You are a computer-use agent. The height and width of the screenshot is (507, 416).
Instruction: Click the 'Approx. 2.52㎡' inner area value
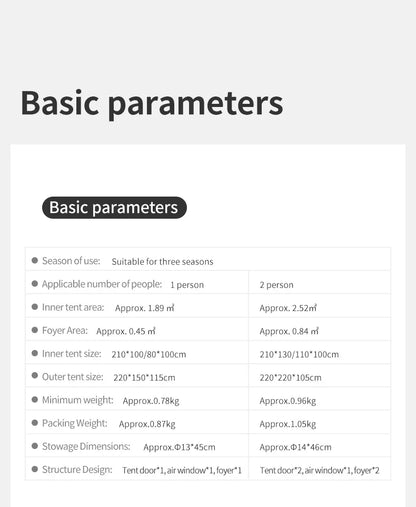[288, 308]
